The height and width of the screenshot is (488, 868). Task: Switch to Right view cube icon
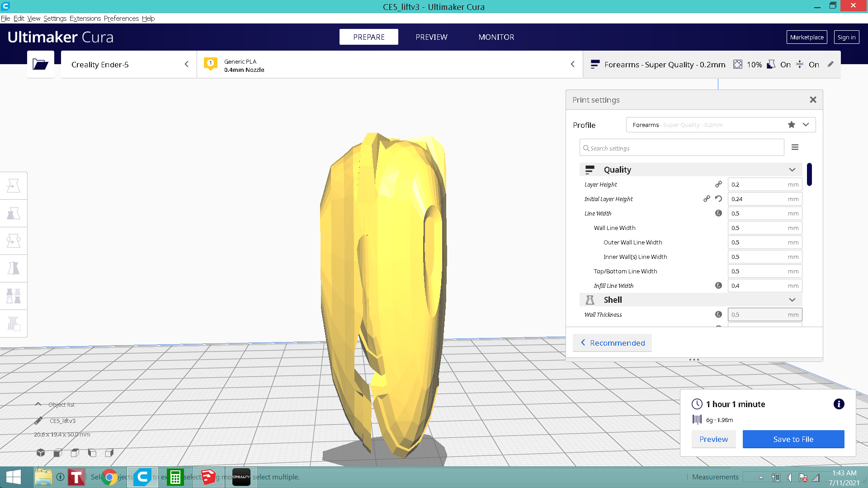point(109,452)
